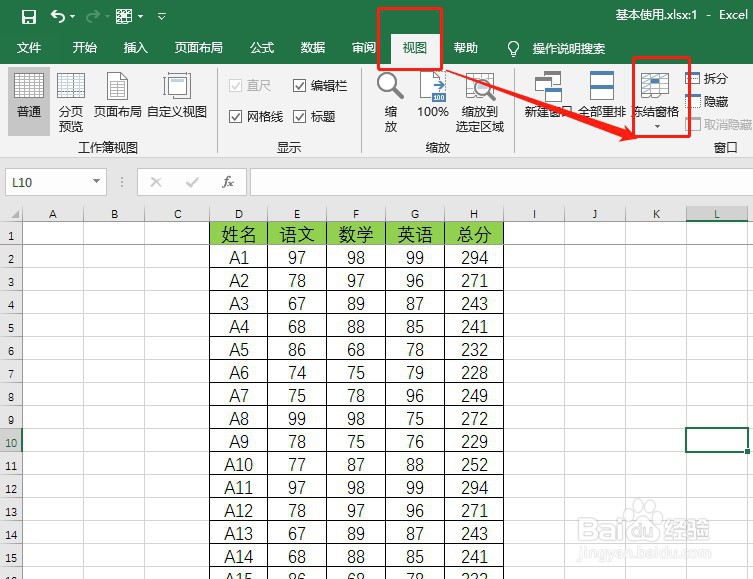
Task: Reset zoom to 100%
Action: coord(433,95)
